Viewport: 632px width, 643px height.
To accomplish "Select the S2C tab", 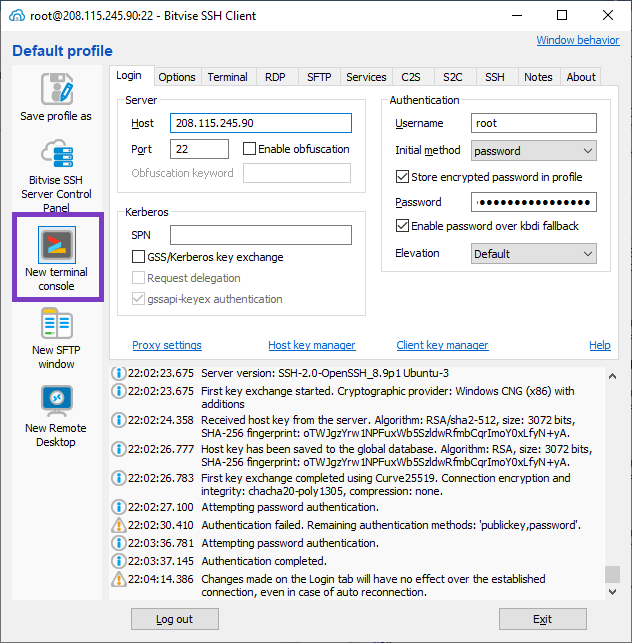I will [453, 77].
